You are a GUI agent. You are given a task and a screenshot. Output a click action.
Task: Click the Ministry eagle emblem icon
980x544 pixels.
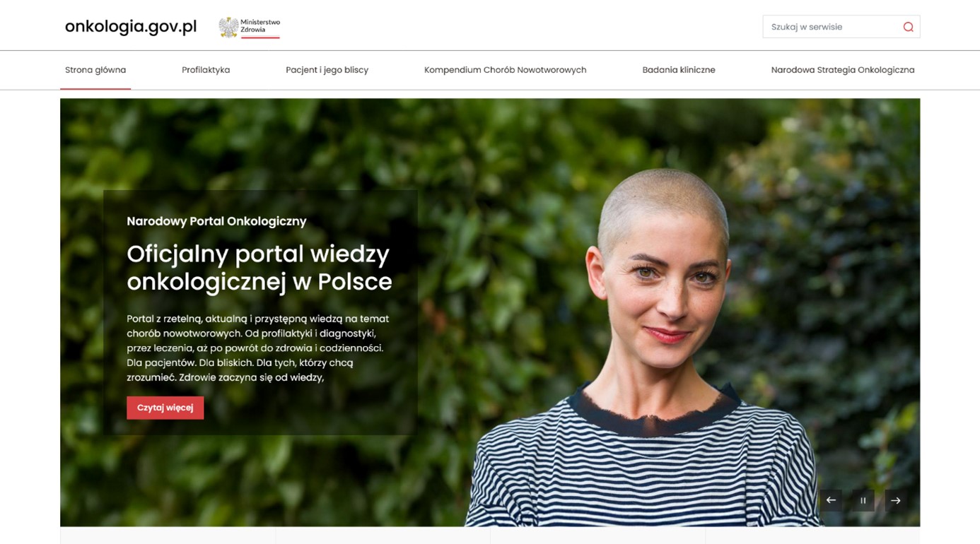click(228, 27)
